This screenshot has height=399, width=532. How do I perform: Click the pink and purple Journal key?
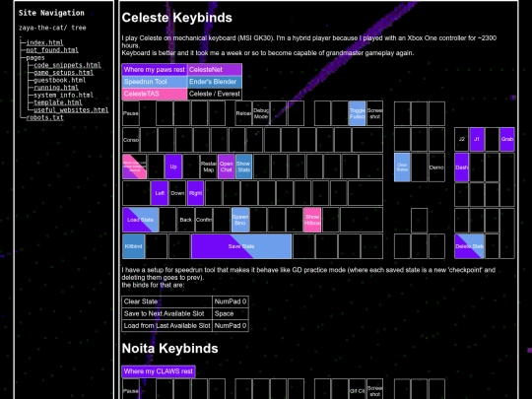click(135, 166)
